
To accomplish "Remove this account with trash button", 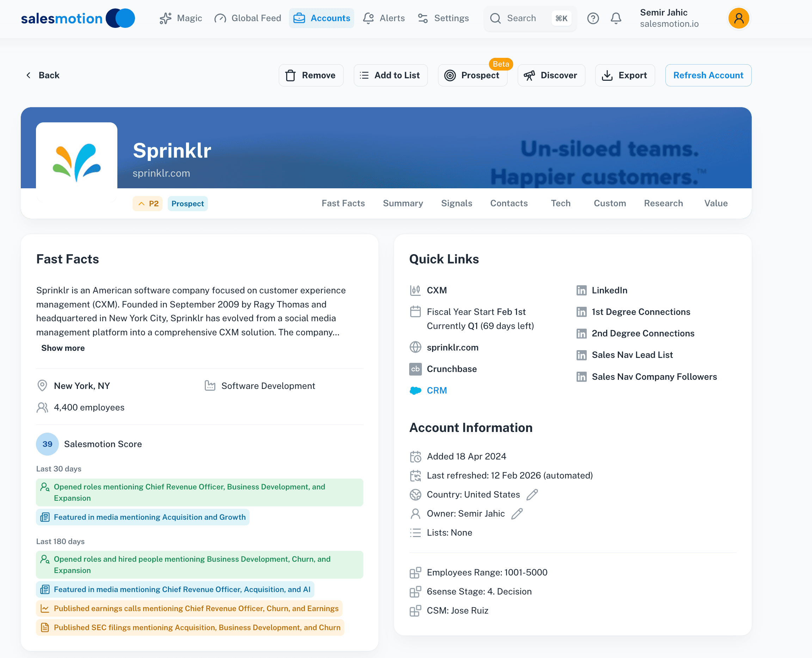I will click(x=311, y=75).
